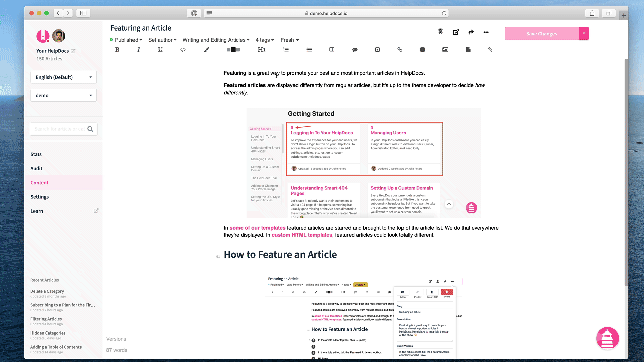Screen dimensions: 644x362
Task: Open the demo selector dropdown
Action: pos(63,96)
